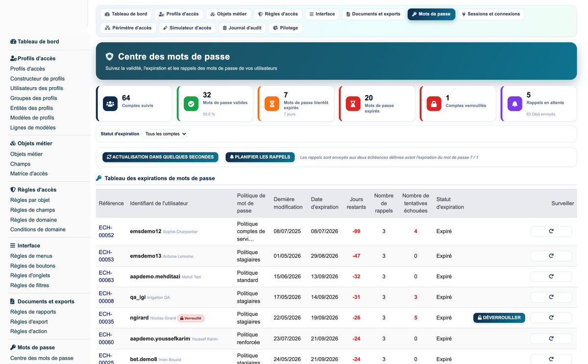Go to the Pilotage tab
588x364 pixels.
[x=286, y=28]
